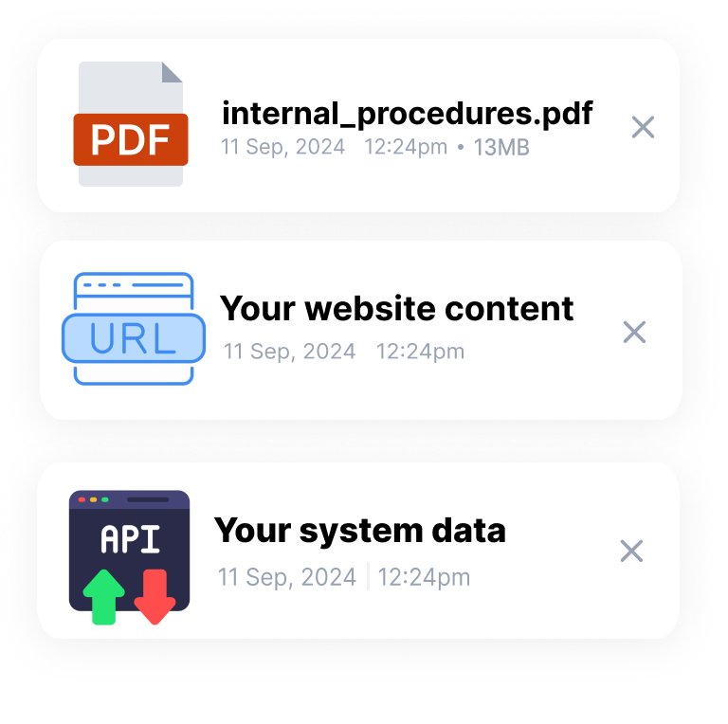
Task: Click the date under internal_procedures.pdf
Action: 282,148
